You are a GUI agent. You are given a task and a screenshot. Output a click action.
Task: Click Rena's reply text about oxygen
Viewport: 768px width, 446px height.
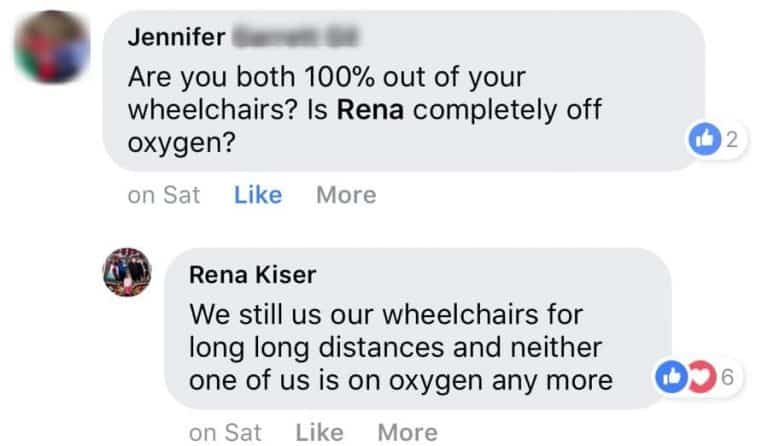[400, 381]
